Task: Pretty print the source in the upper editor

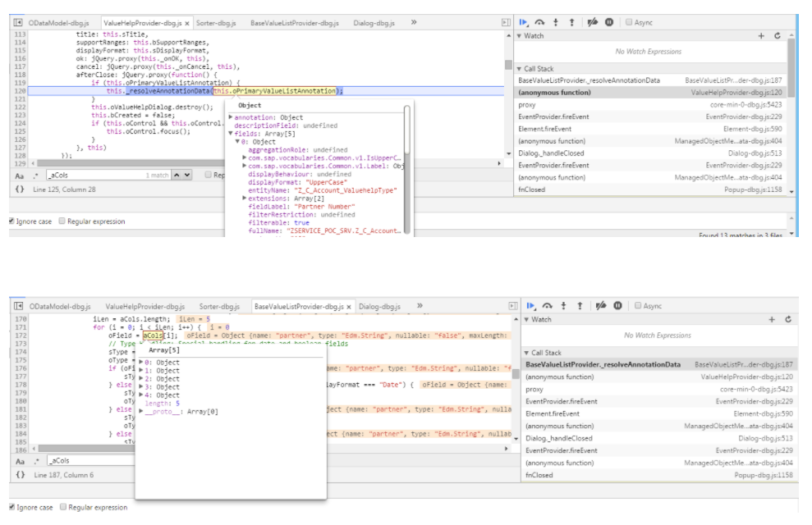Action: (18, 189)
